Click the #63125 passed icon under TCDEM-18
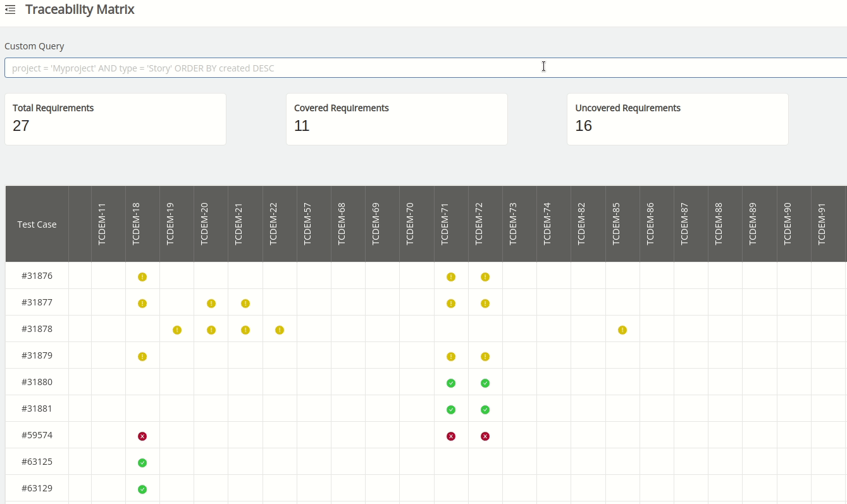Viewport: 847px width, 504px height. (x=142, y=463)
